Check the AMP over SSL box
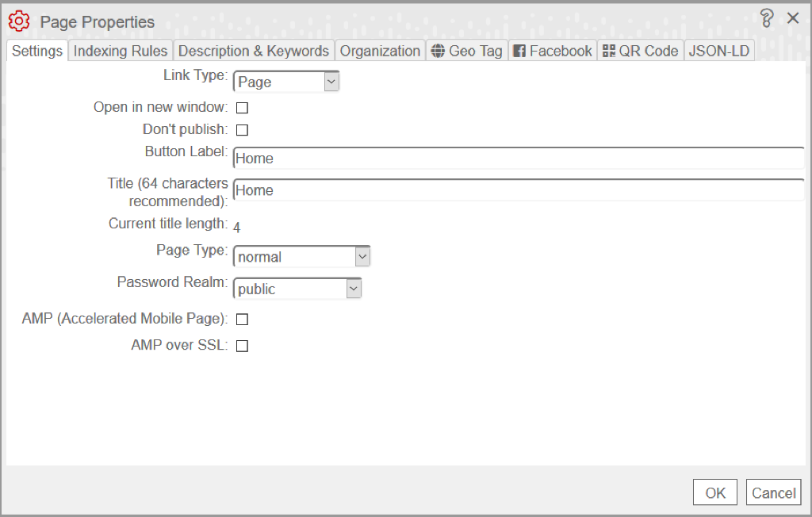 (x=242, y=346)
